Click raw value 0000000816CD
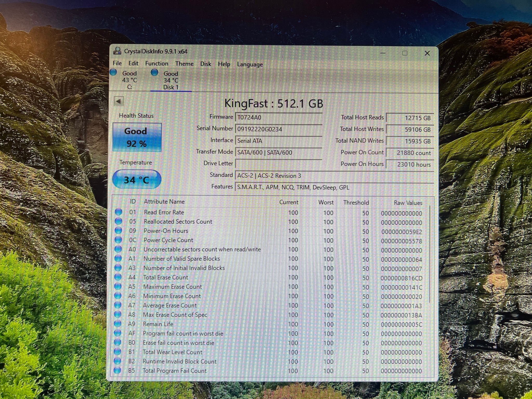Image resolution: width=532 pixels, height=399 pixels. click(x=402, y=278)
